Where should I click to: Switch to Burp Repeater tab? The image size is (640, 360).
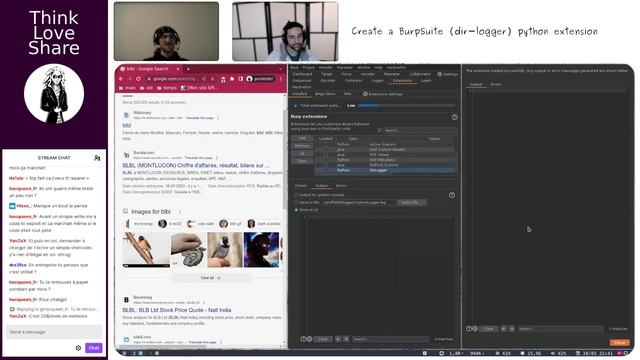391,74
